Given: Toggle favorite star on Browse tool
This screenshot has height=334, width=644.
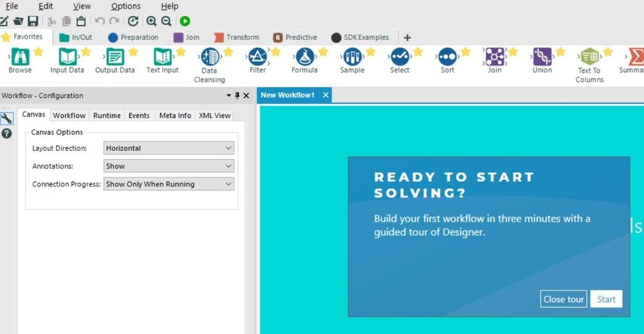Looking at the screenshot, I should tap(39, 52).
